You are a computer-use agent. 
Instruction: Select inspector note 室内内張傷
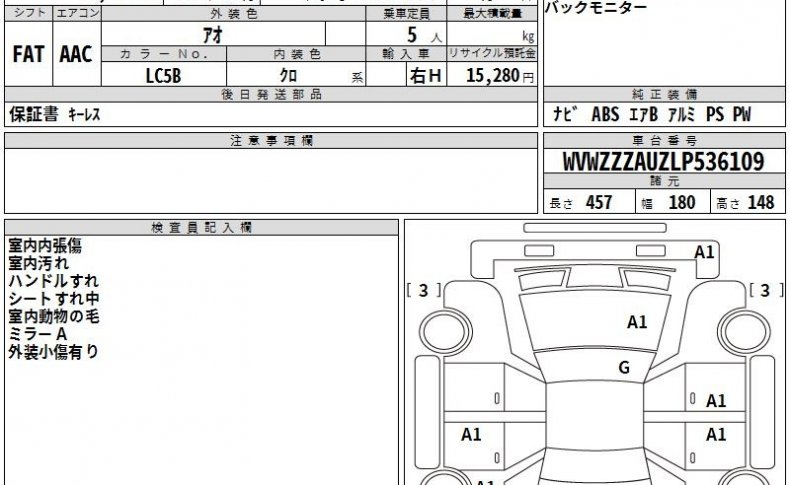point(45,246)
